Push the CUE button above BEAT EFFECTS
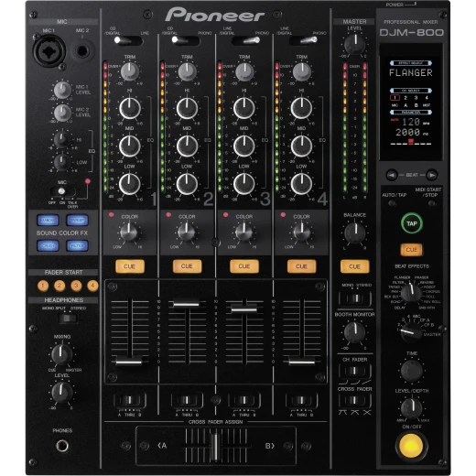 (411, 250)
